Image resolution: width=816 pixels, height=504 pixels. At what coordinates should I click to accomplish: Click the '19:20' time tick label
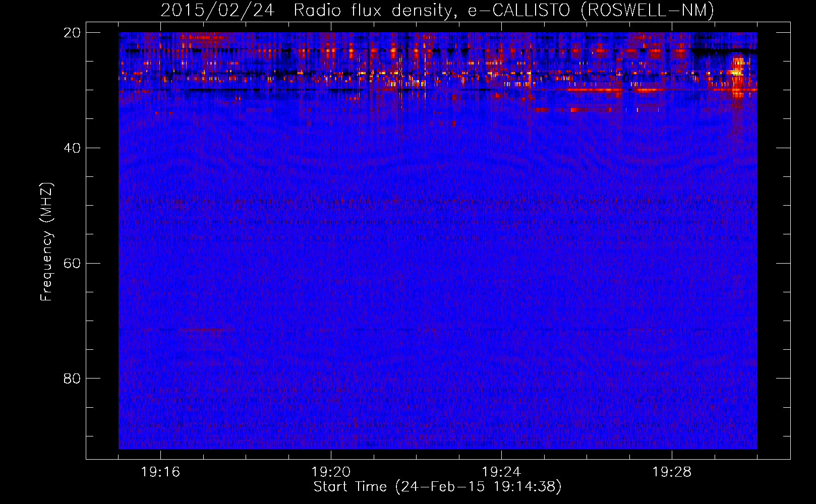click(x=331, y=472)
